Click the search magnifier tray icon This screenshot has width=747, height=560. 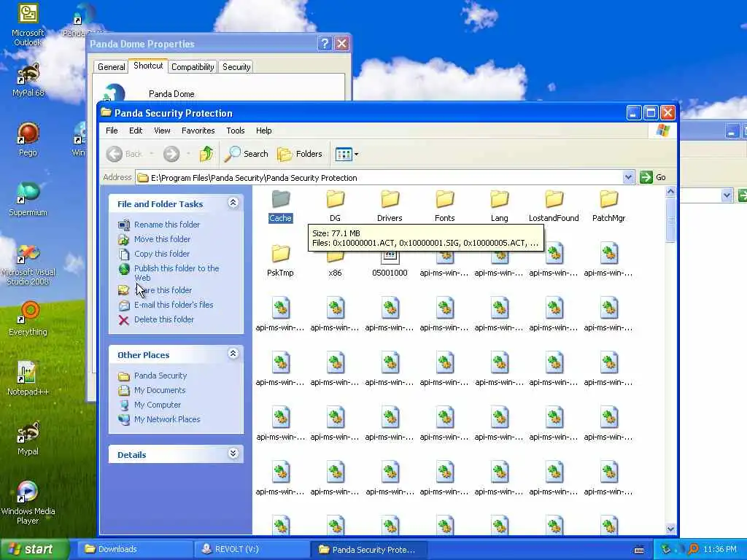694,549
